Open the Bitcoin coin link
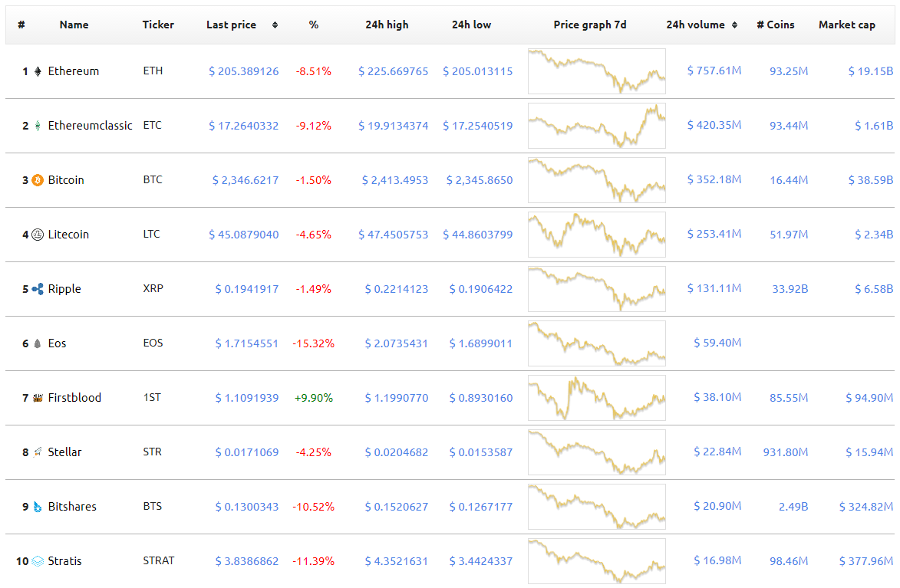 66,180
